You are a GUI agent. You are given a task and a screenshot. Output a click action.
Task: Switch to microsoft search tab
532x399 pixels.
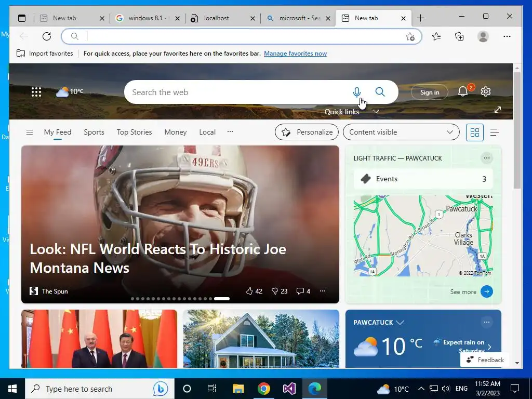point(298,18)
